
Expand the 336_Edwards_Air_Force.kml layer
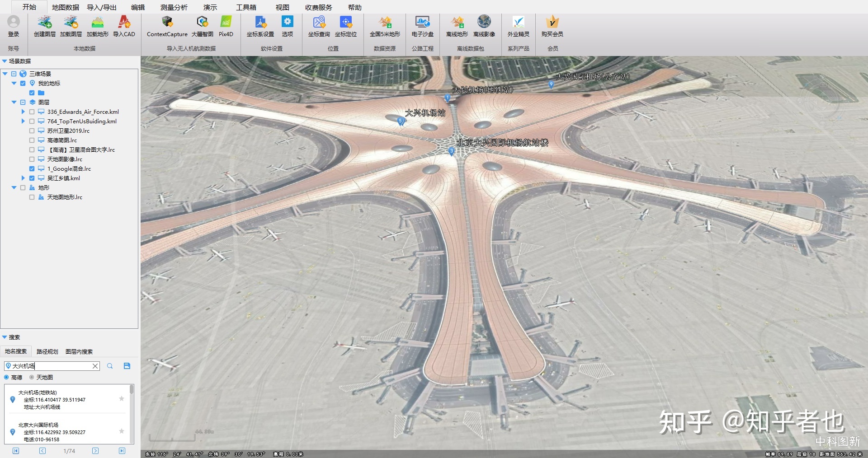pos(23,112)
